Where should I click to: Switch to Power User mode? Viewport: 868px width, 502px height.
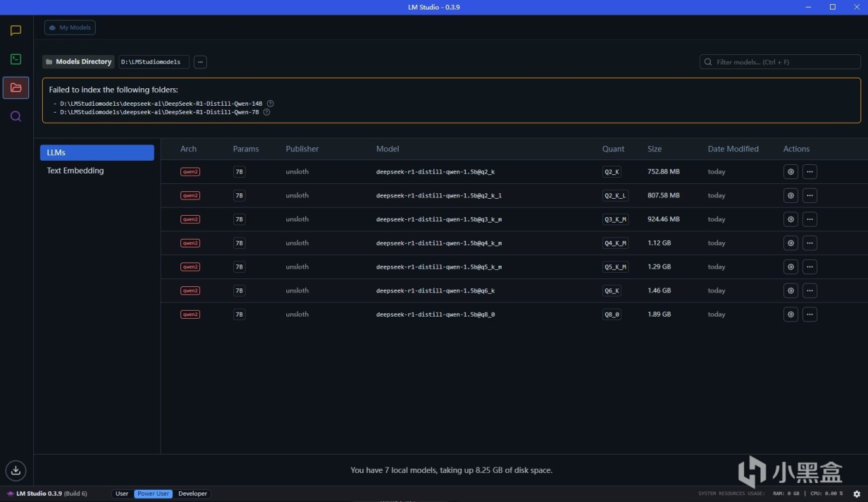(153, 494)
